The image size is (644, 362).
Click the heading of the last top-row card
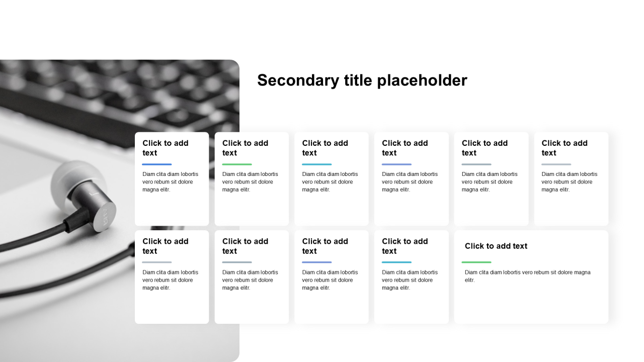pyautogui.click(x=564, y=148)
